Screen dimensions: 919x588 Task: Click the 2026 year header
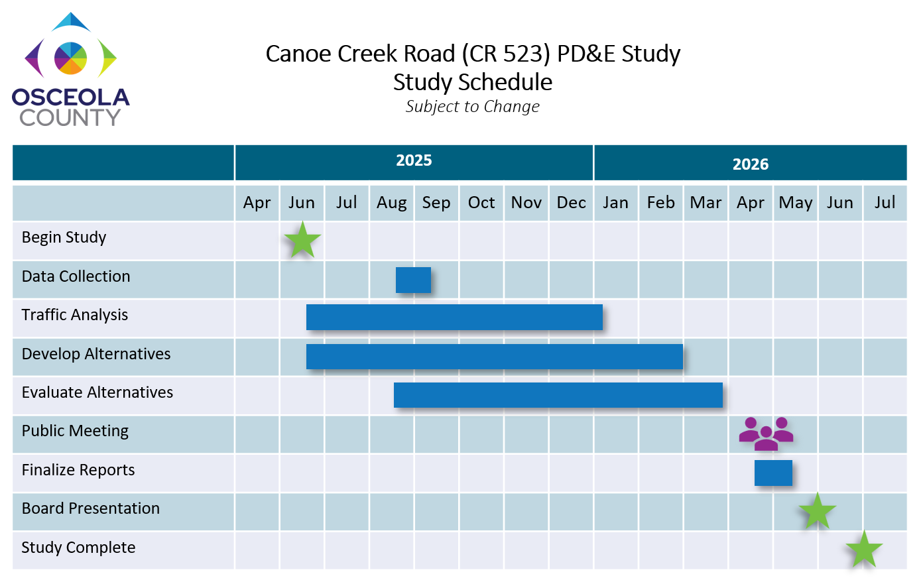(750, 164)
